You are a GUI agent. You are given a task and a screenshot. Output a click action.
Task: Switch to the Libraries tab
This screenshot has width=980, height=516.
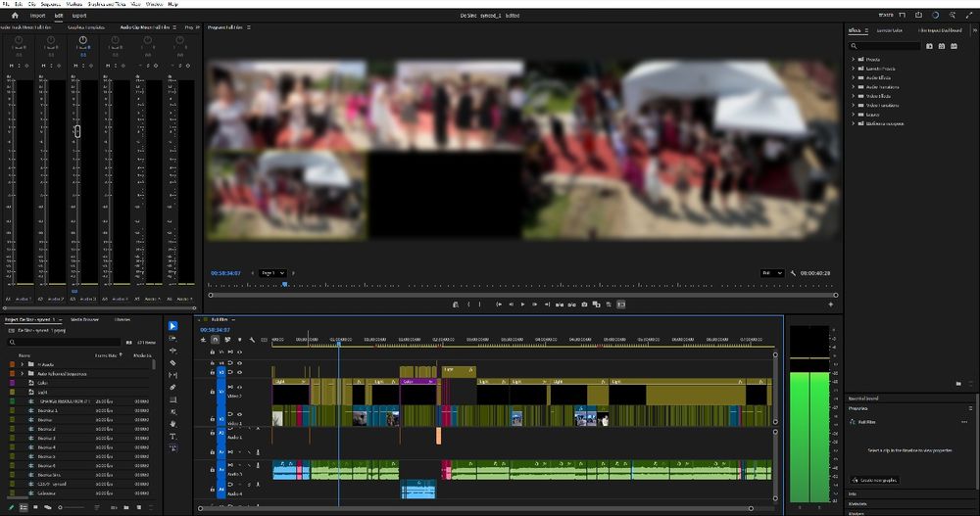122,319
